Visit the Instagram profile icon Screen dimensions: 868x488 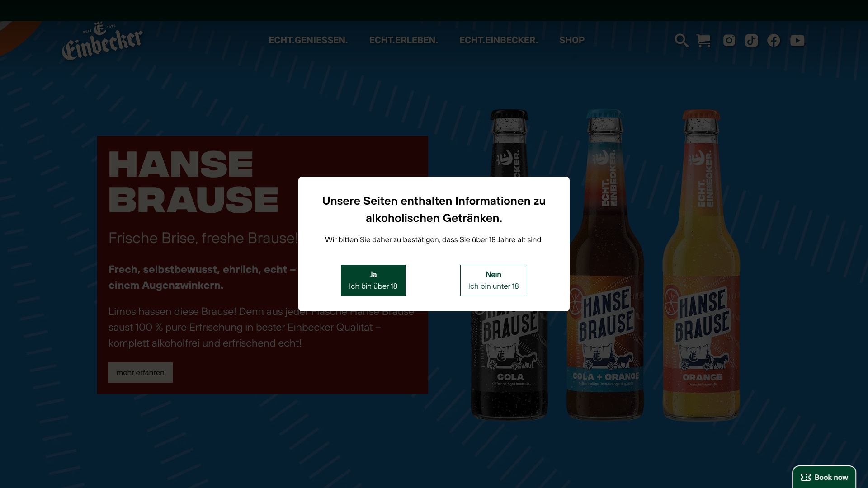729,41
